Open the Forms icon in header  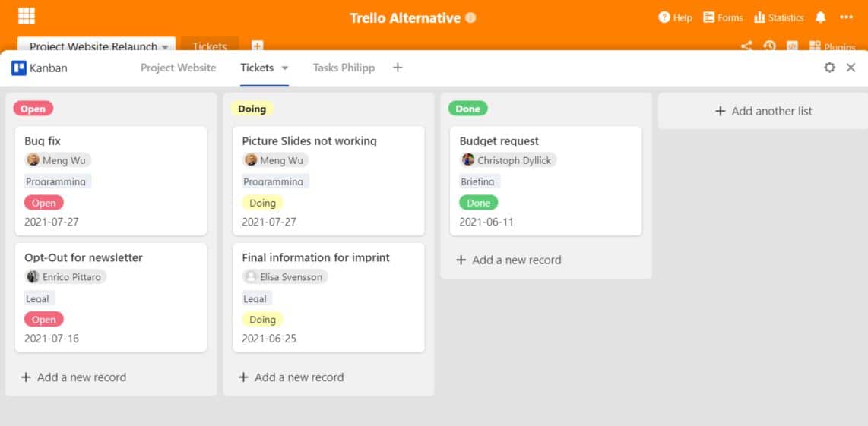tap(708, 17)
